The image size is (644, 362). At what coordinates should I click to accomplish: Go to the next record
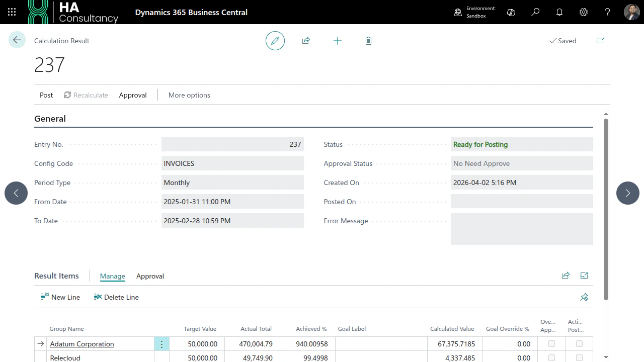(628, 193)
